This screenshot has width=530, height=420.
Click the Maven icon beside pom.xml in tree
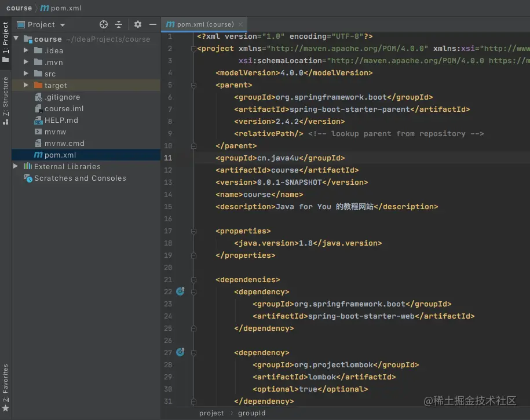pyautogui.click(x=38, y=155)
